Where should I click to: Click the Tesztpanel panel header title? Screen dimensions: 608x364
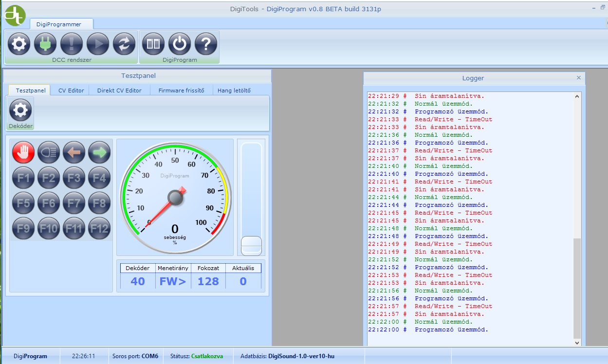click(x=138, y=75)
